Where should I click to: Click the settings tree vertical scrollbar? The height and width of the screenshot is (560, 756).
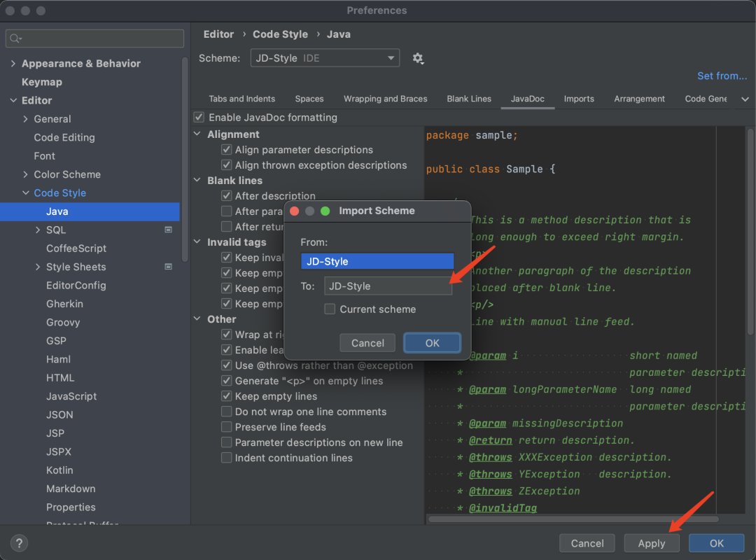(184, 159)
